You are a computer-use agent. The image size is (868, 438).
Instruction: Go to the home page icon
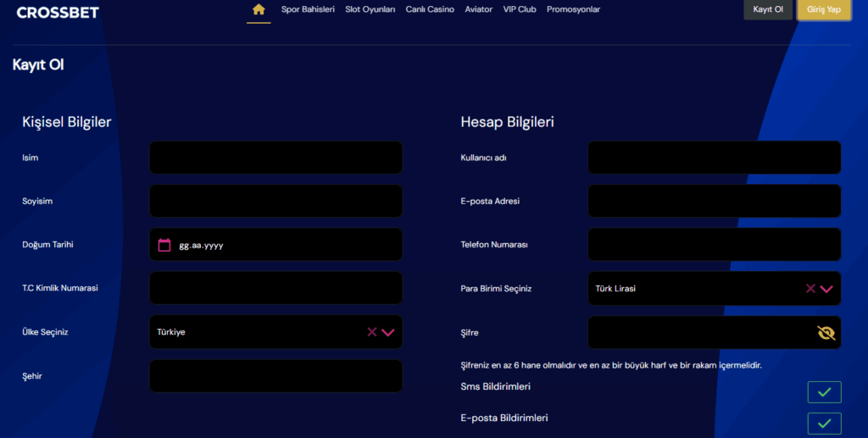[259, 9]
